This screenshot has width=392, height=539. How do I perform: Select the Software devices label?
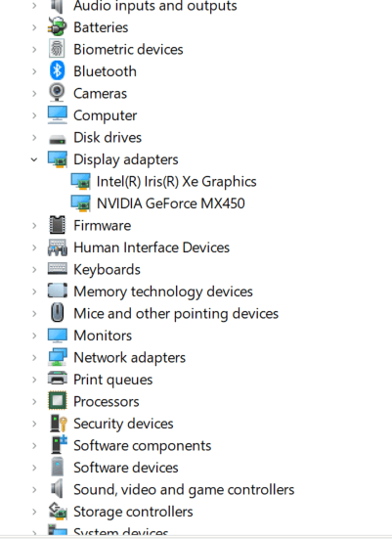coord(126,468)
